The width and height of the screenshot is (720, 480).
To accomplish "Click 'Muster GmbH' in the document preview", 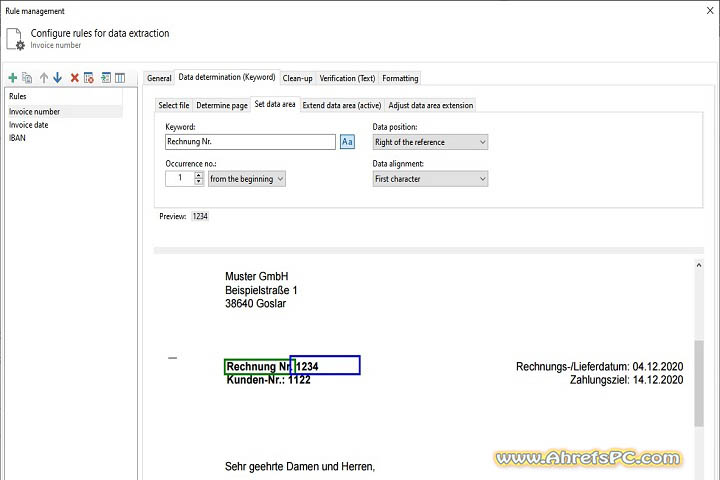I will tap(257, 277).
